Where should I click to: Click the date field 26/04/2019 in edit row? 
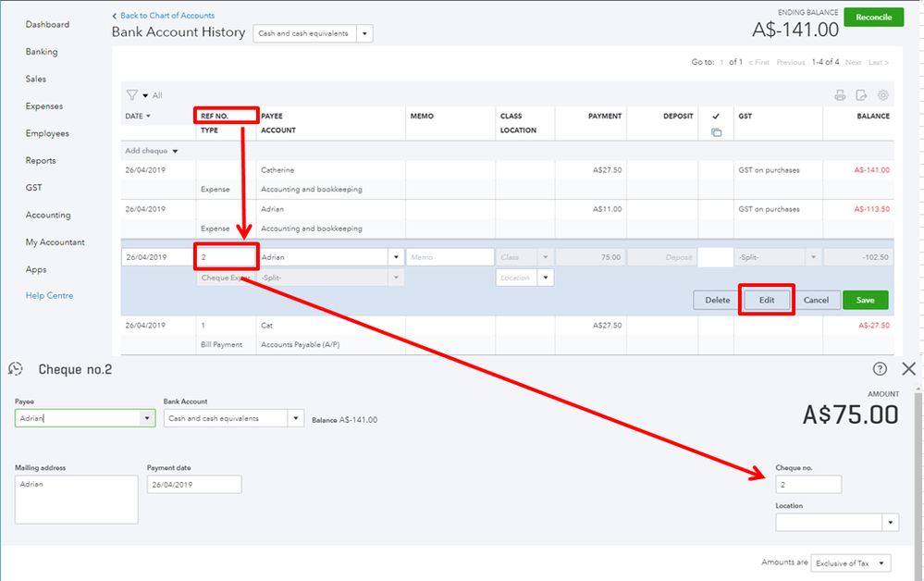click(157, 257)
